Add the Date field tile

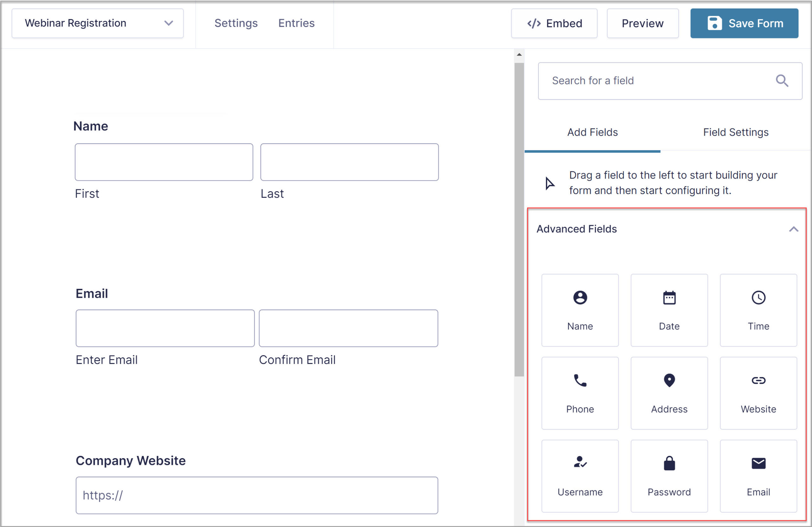pos(669,310)
